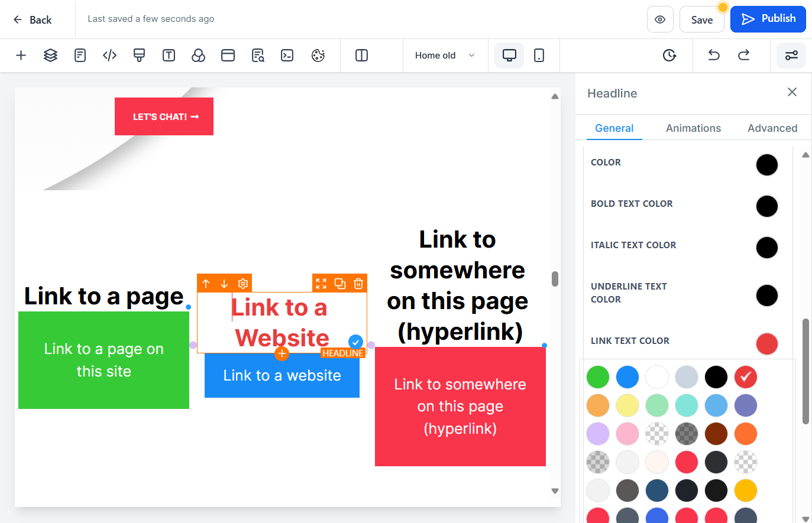Click the LET'S CHAT! button
The image size is (812, 523).
pos(164,116)
